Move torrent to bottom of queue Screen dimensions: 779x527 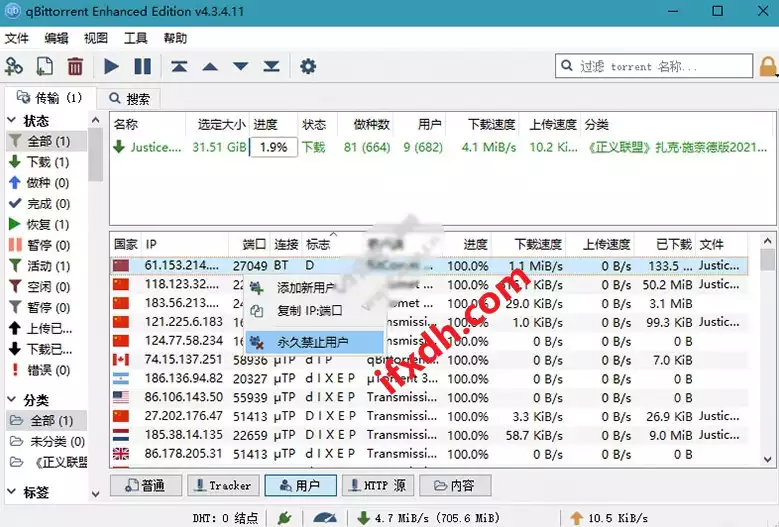pyautogui.click(x=271, y=66)
